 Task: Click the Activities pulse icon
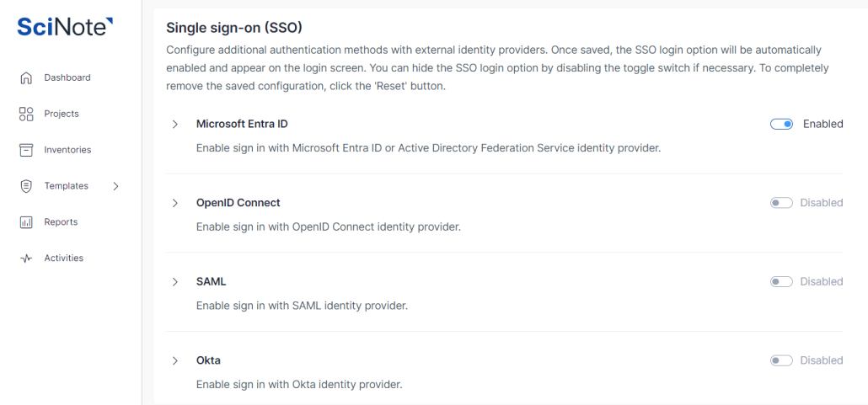[x=26, y=258]
